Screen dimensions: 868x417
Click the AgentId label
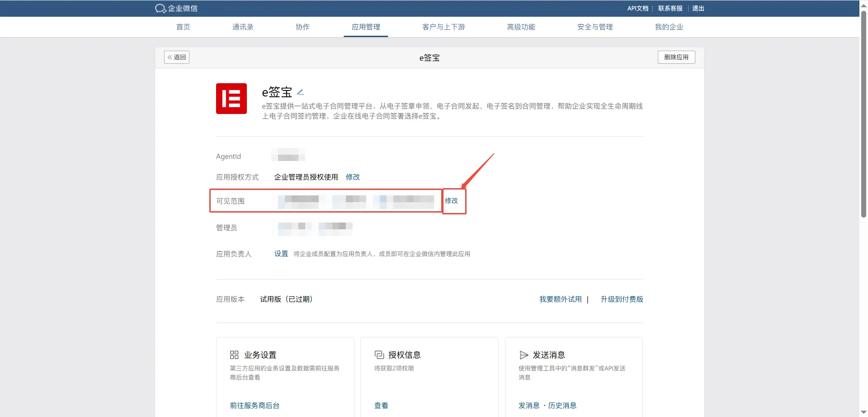pyautogui.click(x=228, y=156)
